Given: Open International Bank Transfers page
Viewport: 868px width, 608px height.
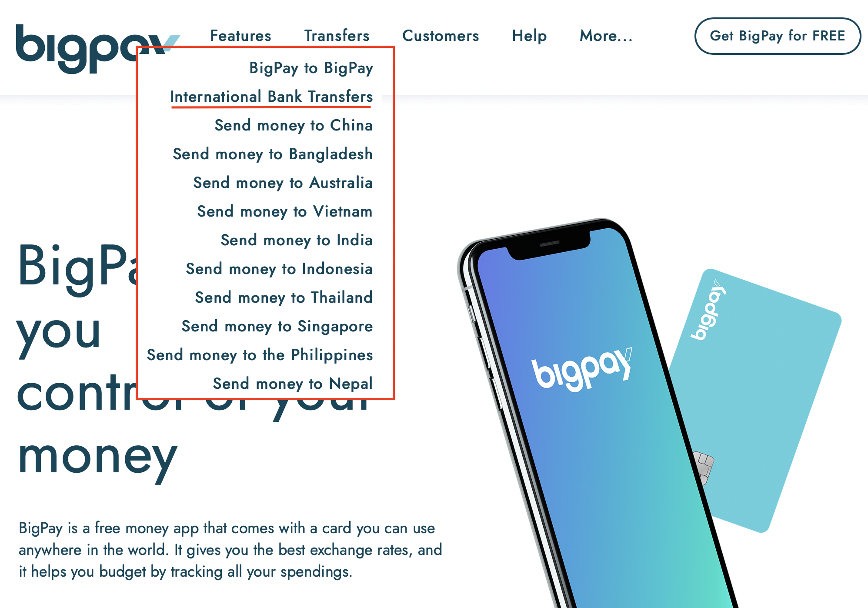Looking at the screenshot, I should pos(271,97).
